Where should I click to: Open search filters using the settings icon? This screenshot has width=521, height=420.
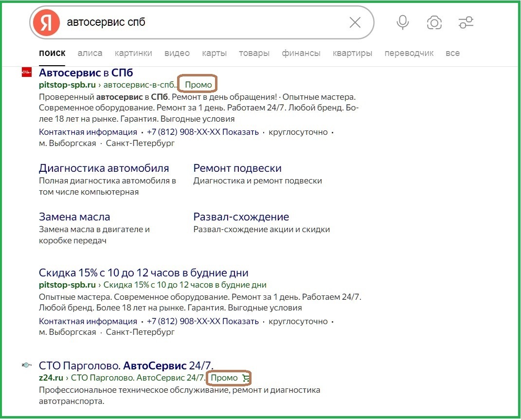(x=465, y=22)
